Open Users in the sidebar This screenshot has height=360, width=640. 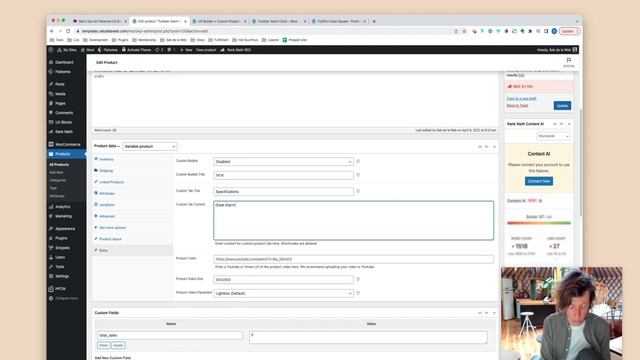(60, 257)
